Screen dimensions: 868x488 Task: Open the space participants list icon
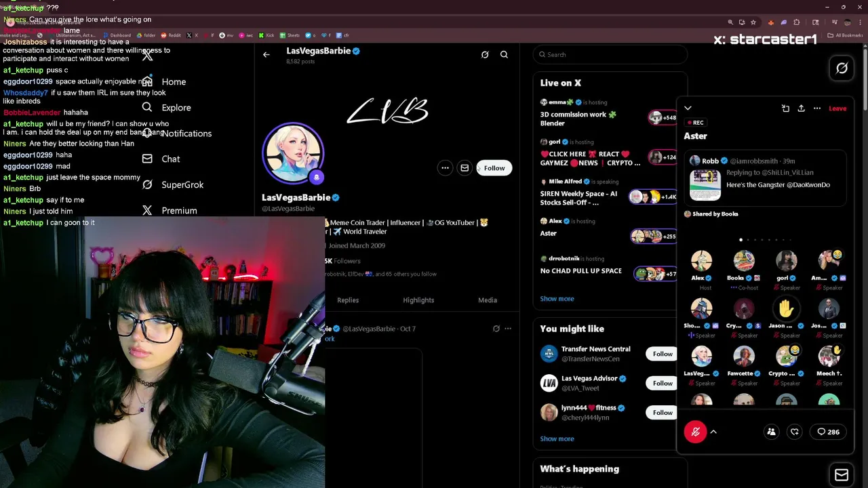pos(771,432)
